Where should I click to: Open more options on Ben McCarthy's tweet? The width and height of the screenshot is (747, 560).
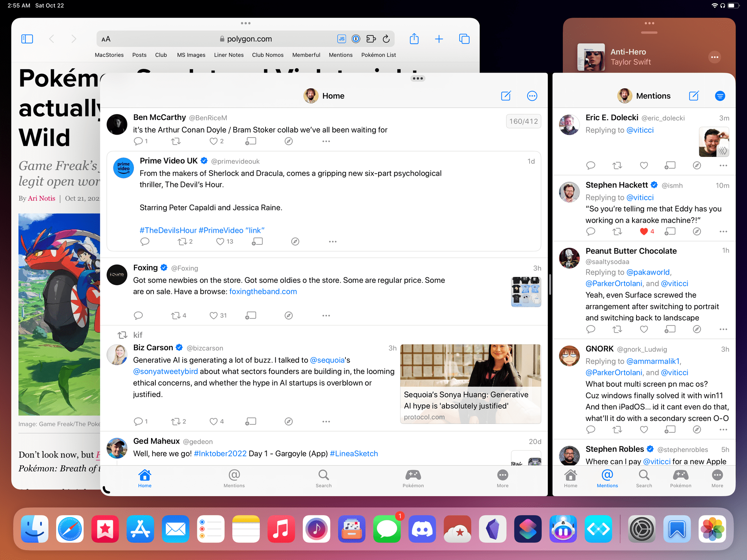tap(326, 141)
